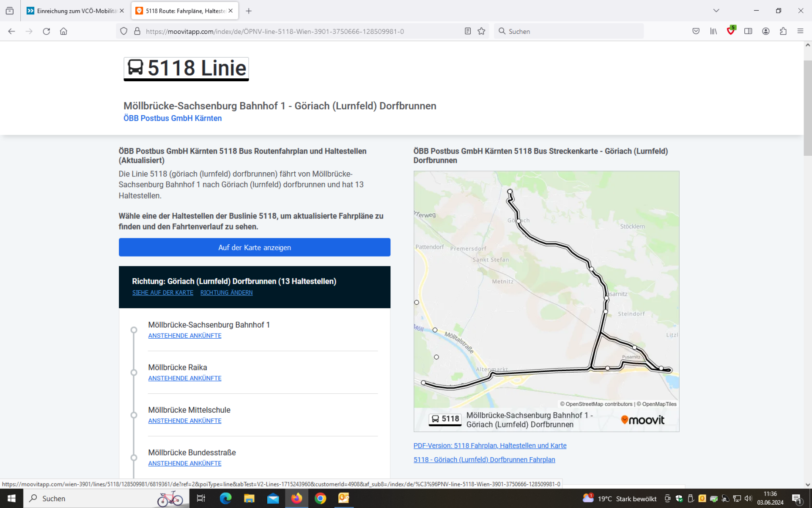Open weather widget 19°C Stark bewölkt
812x508 pixels.
620,499
